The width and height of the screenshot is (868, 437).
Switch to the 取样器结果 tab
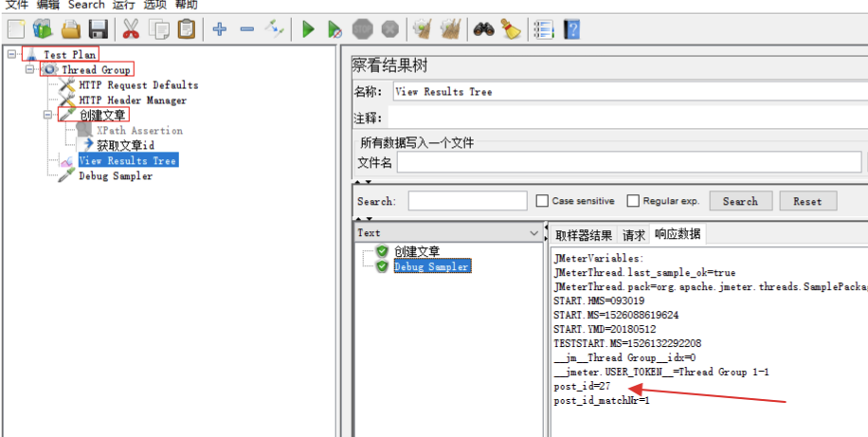[x=584, y=235]
